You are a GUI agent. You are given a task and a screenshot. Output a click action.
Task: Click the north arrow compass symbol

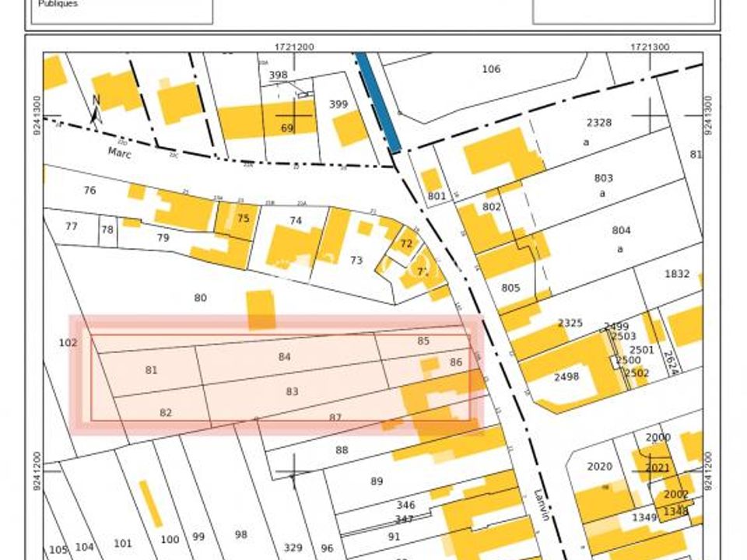(96, 109)
